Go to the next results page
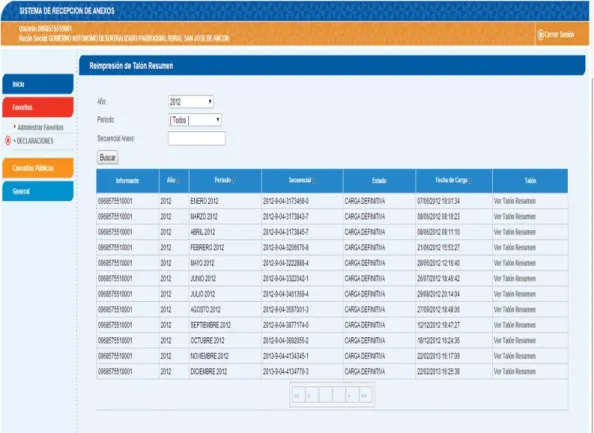Viewport: 594px width, 433px height. (352, 395)
